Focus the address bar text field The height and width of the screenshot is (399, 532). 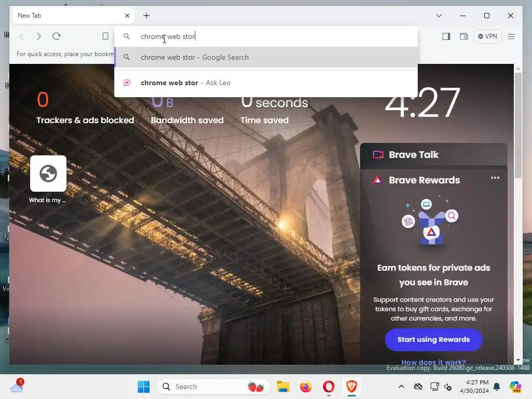[x=266, y=36]
